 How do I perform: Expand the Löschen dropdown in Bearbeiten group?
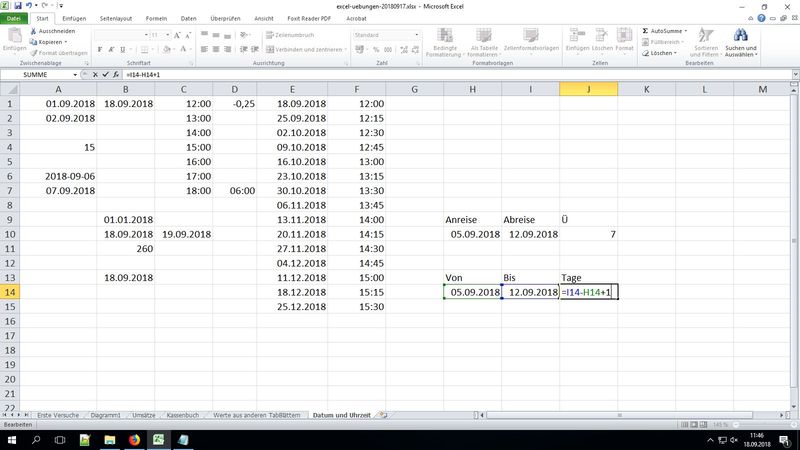pyautogui.click(x=677, y=53)
